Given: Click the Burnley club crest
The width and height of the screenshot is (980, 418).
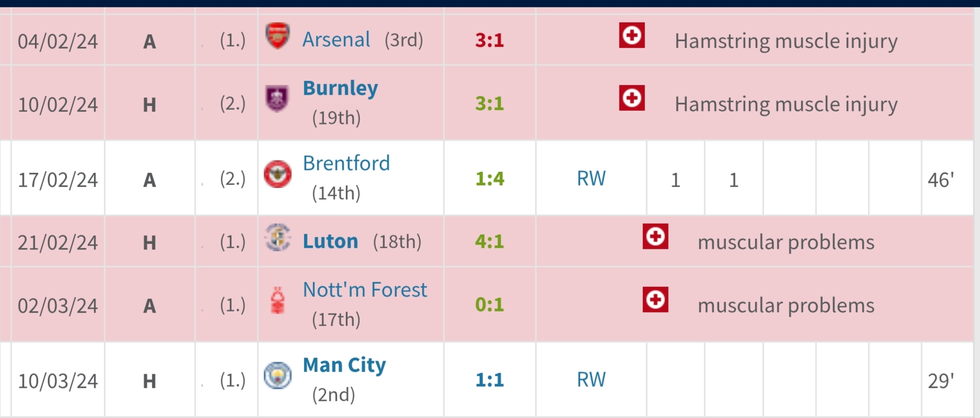Looking at the screenshot, I should pyautogui.click(x=277, y=98).
